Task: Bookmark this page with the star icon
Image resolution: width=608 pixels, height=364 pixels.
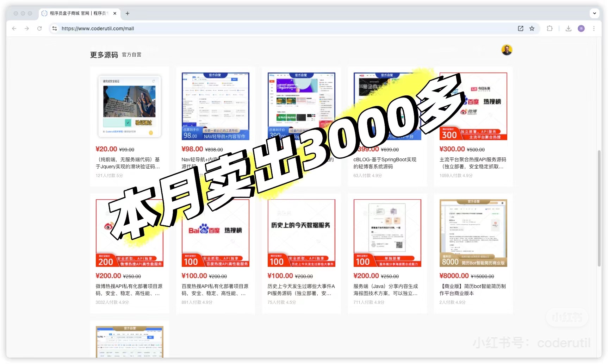Action: pos(532,29)
